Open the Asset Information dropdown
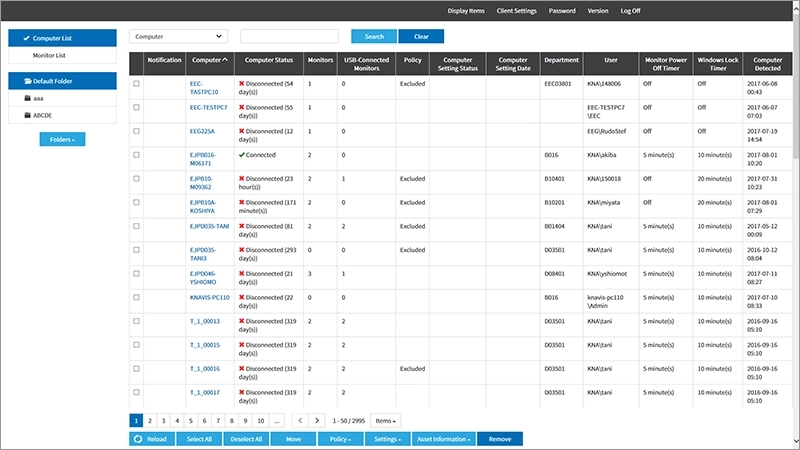 pyautogui.click(x=443, y=439)
